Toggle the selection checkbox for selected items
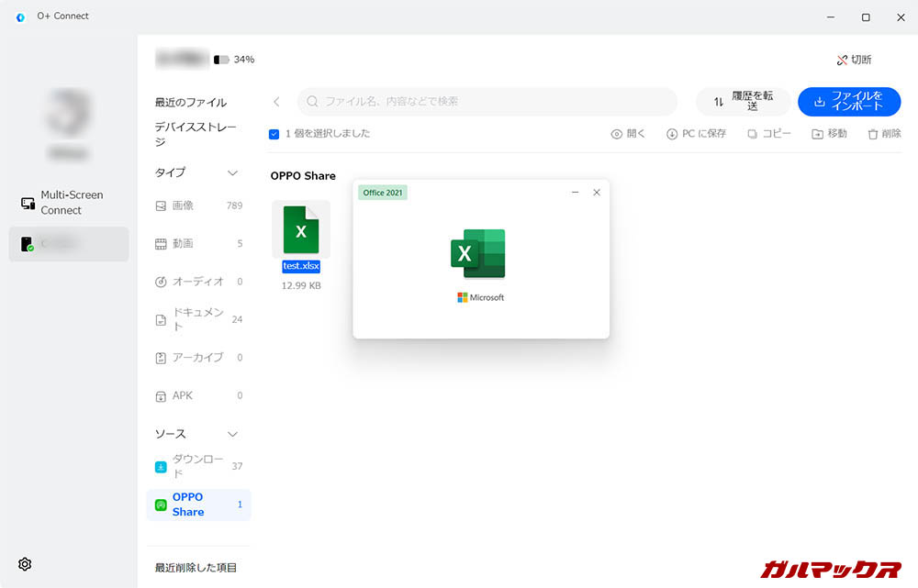The image size is (918, 588). click(x=274, y=134)
